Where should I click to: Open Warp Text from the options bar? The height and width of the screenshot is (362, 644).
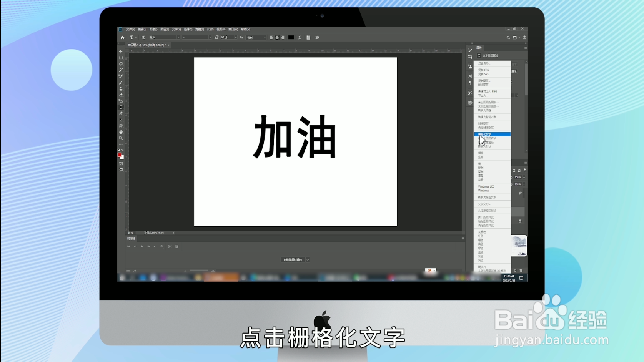click(x=300, y=38)
